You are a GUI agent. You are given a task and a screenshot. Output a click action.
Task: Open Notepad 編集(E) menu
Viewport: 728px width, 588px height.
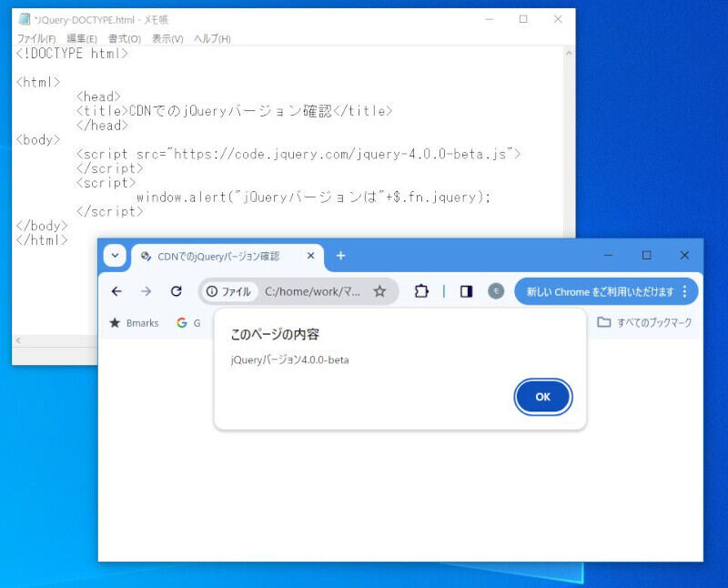coord(82,38)
